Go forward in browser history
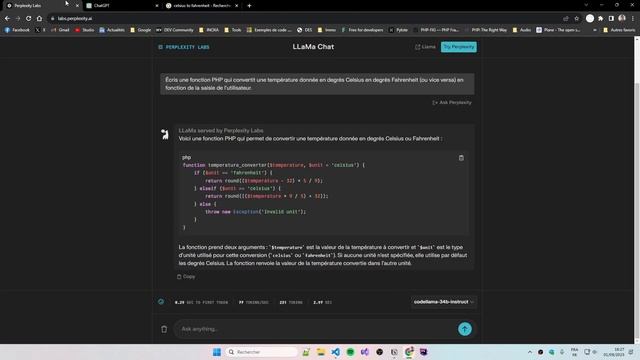Screen dimensions: 640x360 [18, 18]
